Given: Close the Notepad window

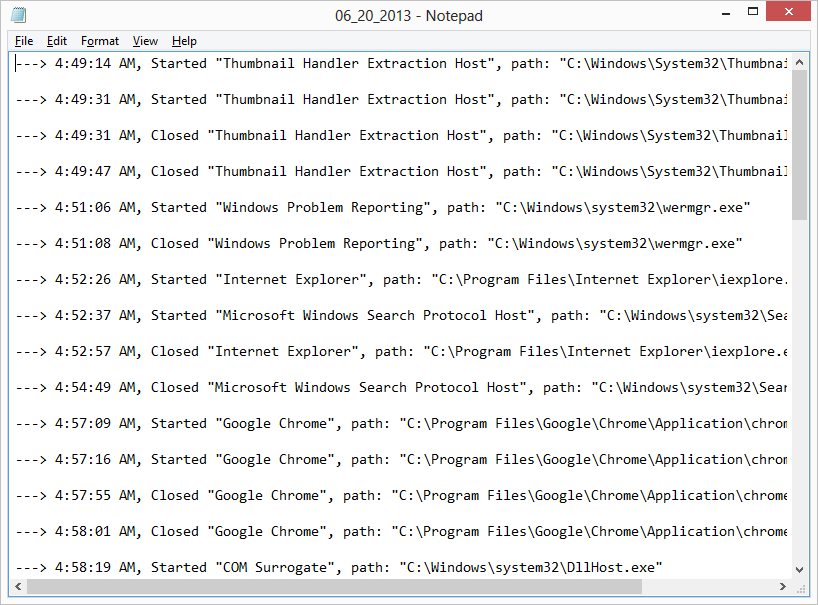Looking at the screenshot, I should click(788, 11).
